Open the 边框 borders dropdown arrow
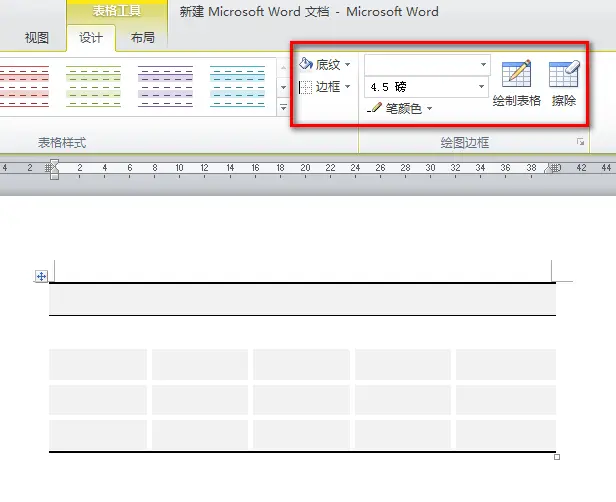 (347, 86)
